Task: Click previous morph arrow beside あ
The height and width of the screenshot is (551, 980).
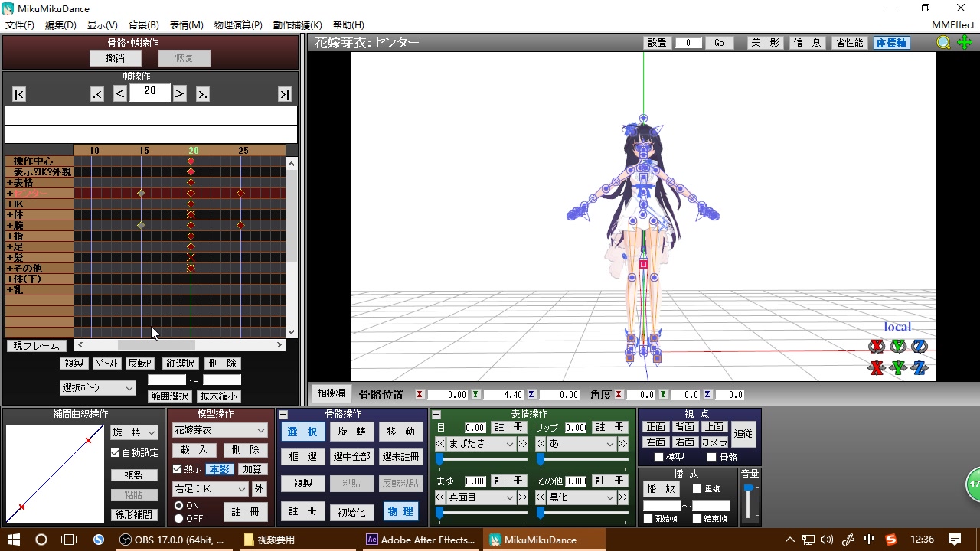Action: pyautogui.click(x=541, y=444)
